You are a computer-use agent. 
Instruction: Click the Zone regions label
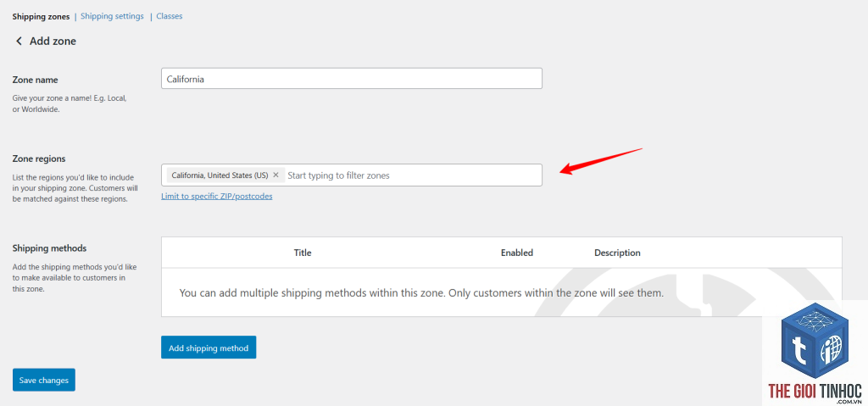pos(39,159)
